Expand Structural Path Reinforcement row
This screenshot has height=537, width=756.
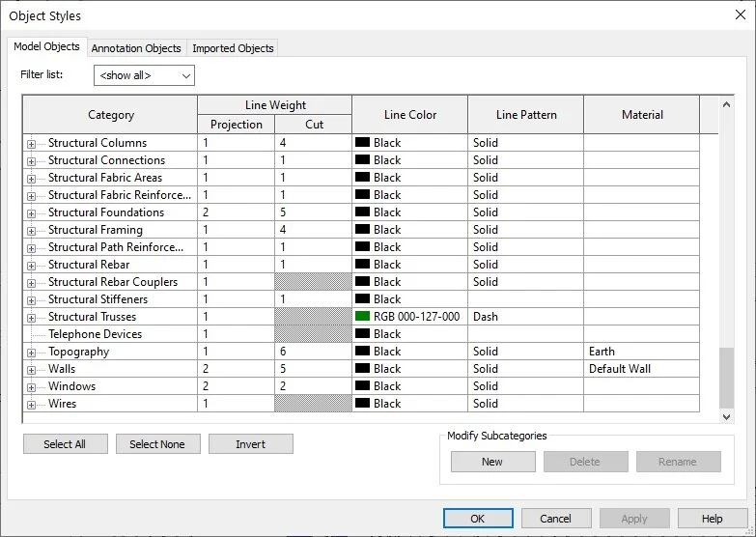[x=31, y=248]
